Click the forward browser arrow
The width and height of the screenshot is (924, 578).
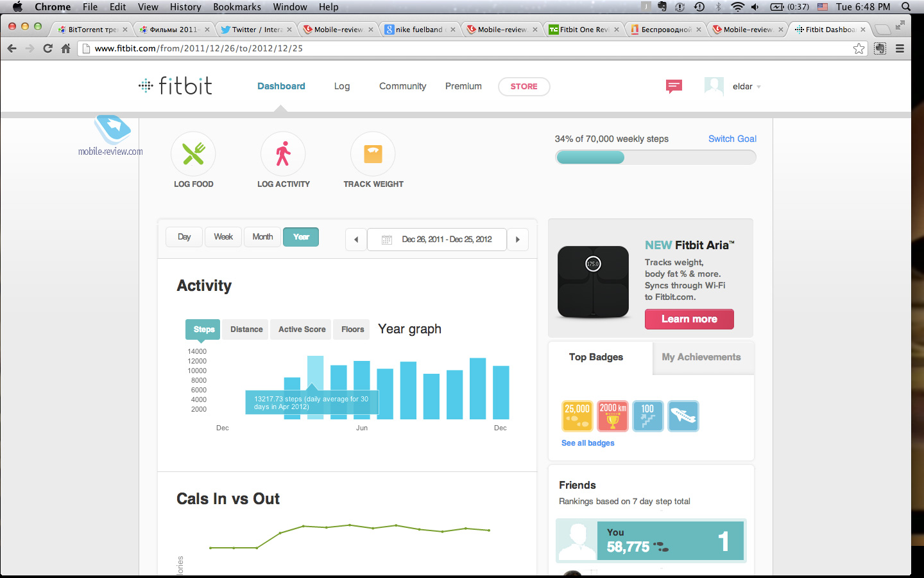(30, 48)
